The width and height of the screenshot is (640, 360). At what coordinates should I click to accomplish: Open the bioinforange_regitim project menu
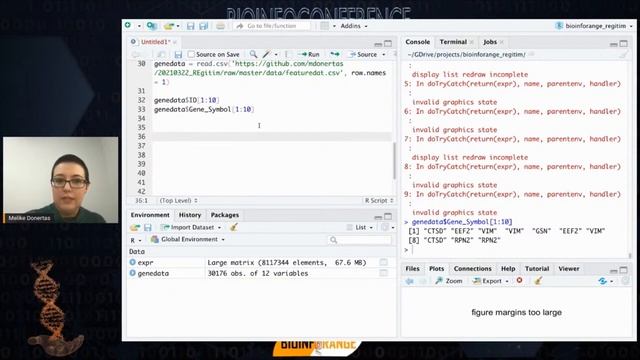click(x=594, y=26)
